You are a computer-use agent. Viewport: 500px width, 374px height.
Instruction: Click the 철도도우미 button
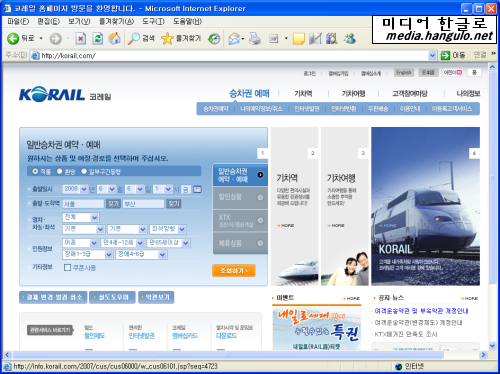pos(112,297)
